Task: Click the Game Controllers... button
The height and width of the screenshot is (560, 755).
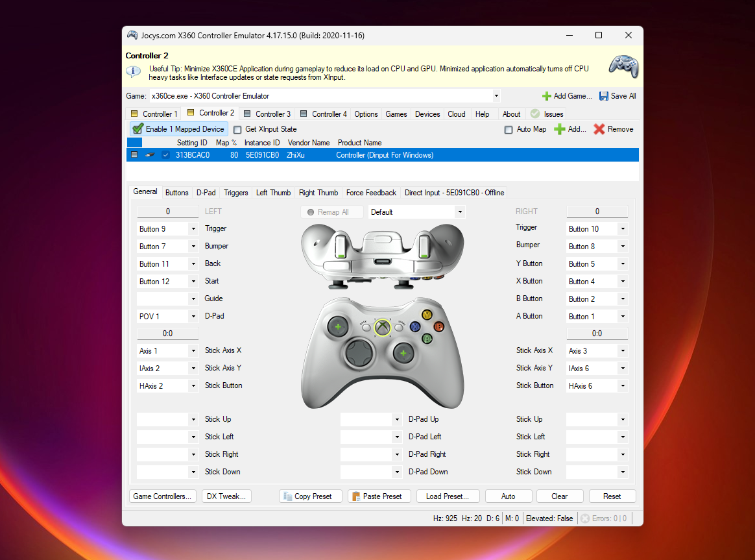Action: (x=162, y=496)
